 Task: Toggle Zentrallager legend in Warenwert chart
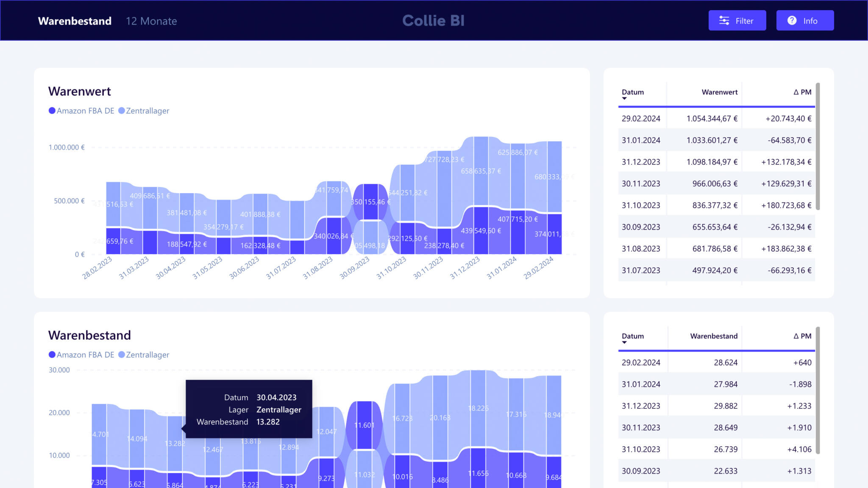144,111
